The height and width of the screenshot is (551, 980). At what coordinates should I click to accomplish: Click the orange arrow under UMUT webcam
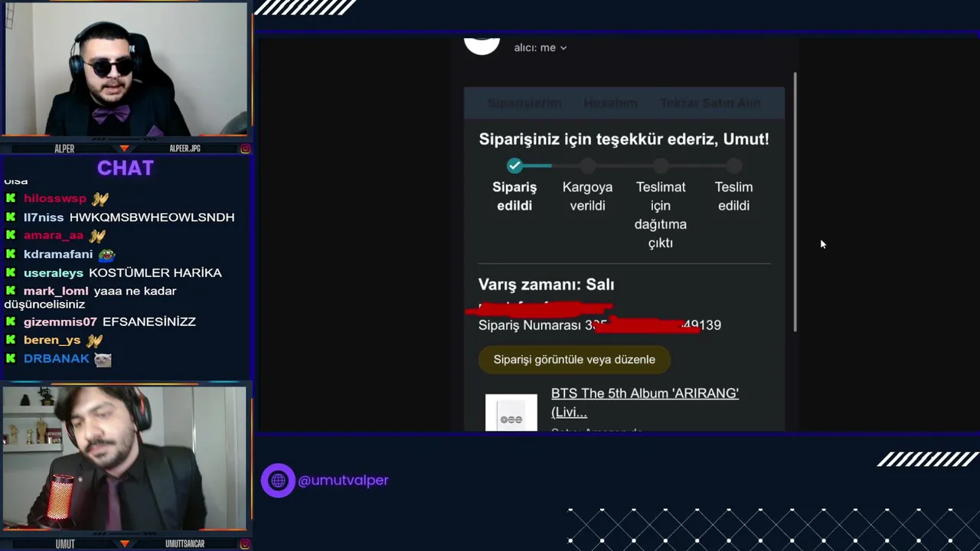point(124,544)
